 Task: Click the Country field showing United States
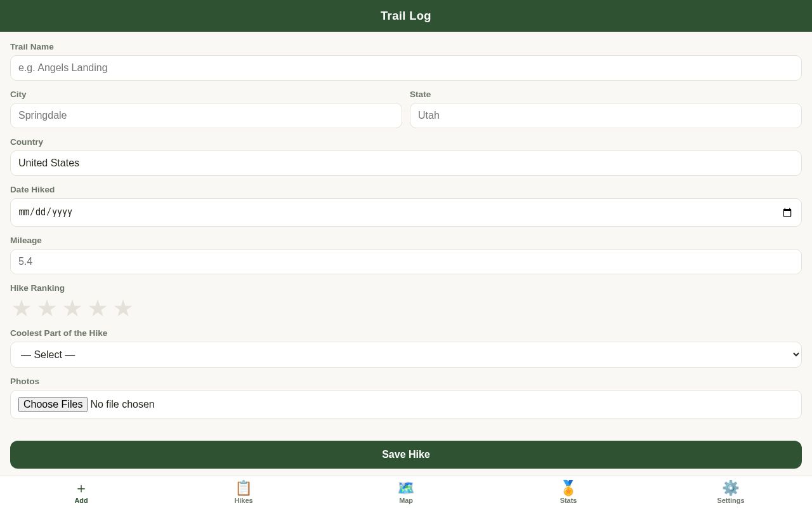406,163
